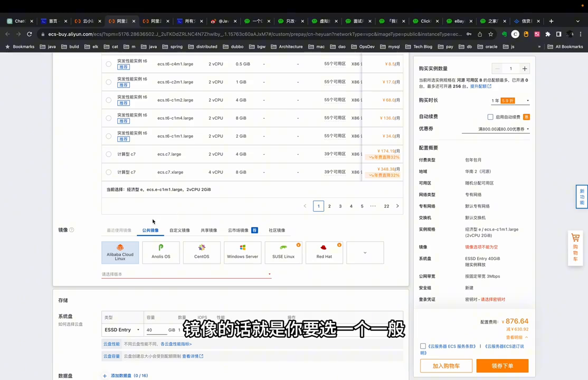The image size is (588, 380).
Task: Select the Alibaba Cloud Linux image
Action: tap(120, 252)
